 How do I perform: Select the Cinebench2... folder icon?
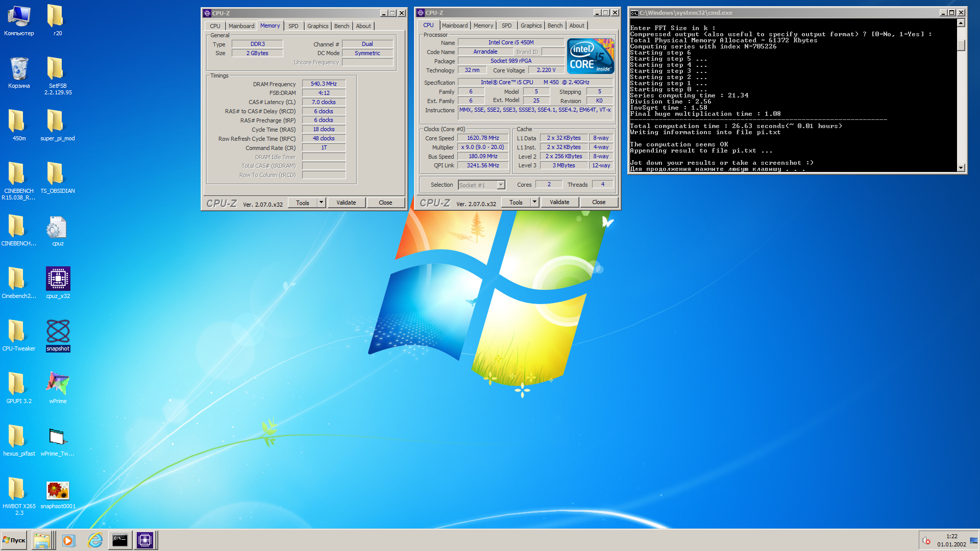[19, 283]
